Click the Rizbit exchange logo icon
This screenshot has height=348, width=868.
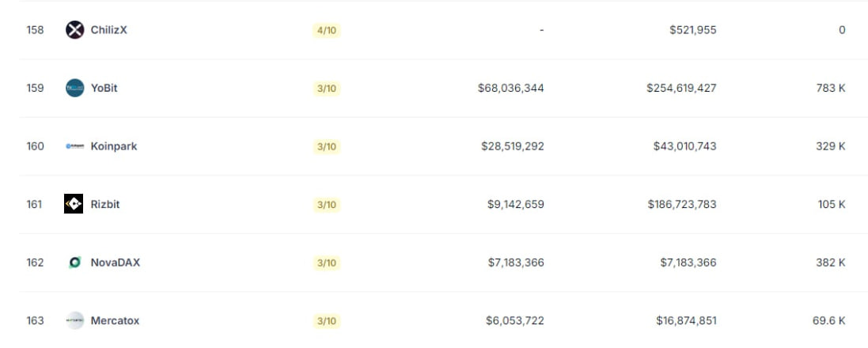(74, 204)
